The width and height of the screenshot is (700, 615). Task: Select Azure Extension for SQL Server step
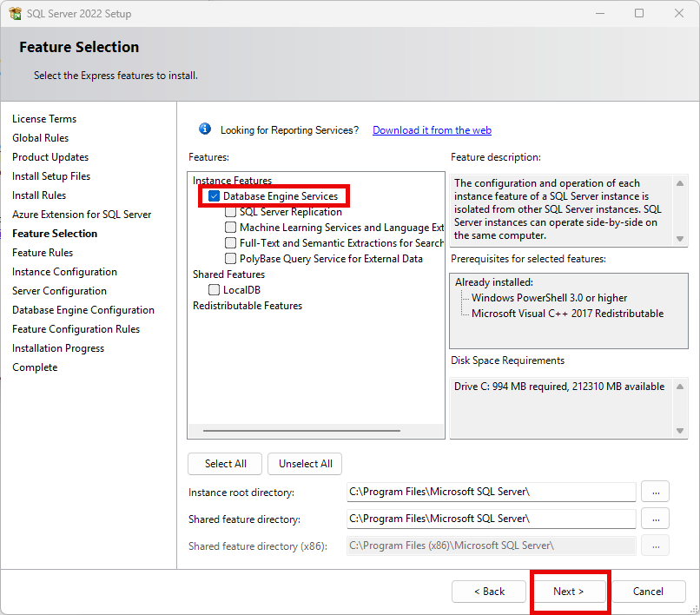pyautogui.click(x=82, y=215)
